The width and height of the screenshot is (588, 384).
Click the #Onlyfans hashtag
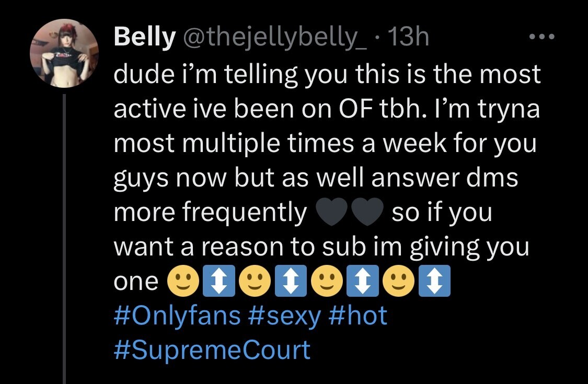tap(177, 316)
